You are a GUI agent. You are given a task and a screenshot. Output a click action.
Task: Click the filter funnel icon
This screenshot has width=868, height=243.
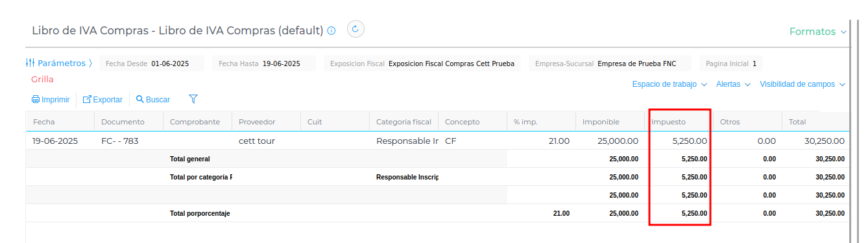point(193,99)
